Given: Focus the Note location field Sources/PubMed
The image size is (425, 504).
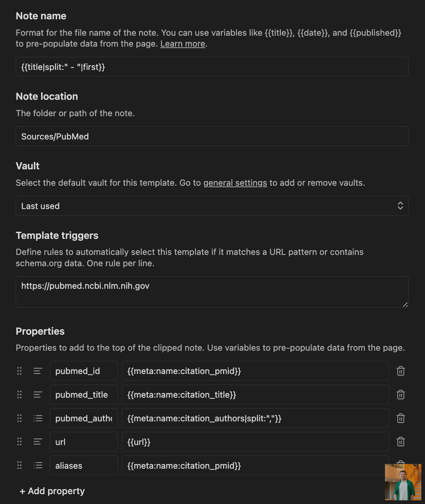Looking at the screenshot, I should [212, 136].
